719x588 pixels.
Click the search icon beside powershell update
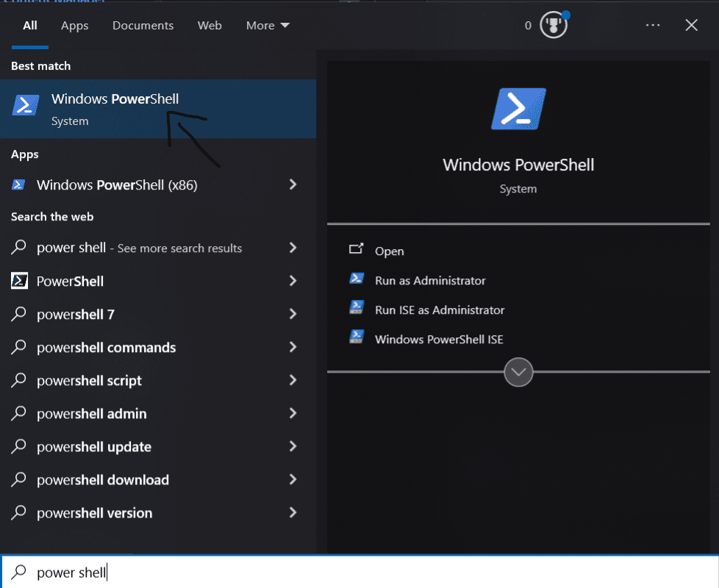(19, 446)
